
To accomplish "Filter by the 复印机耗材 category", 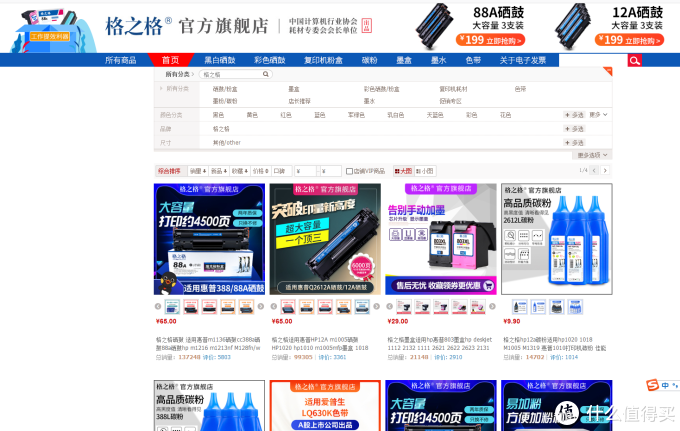I will tap(453, 89).
